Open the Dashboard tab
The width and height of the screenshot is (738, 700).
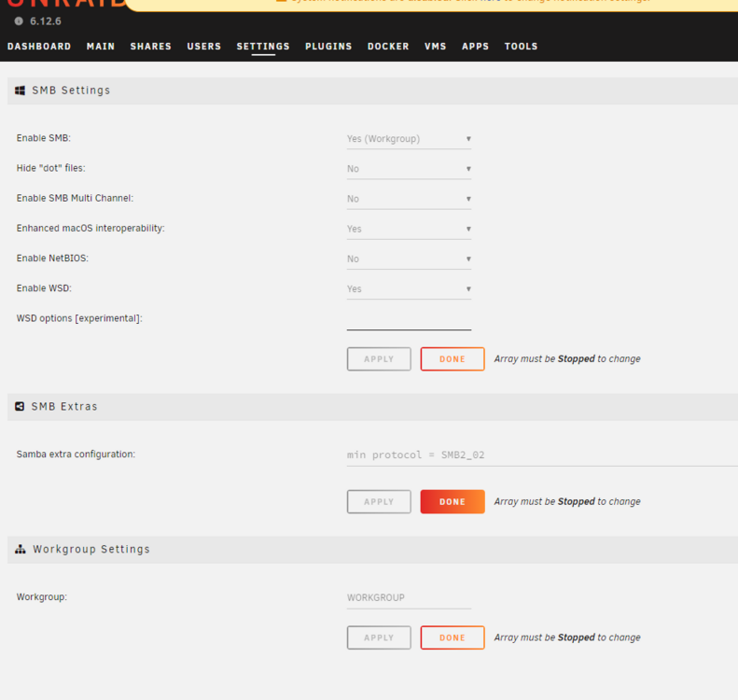coord(39,46)
